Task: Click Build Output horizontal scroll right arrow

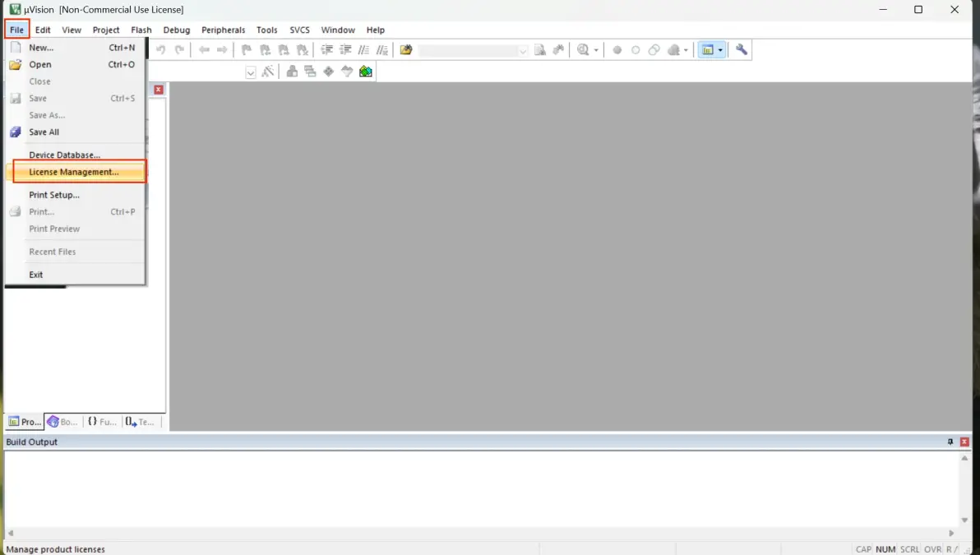Action: coord(951,533)
